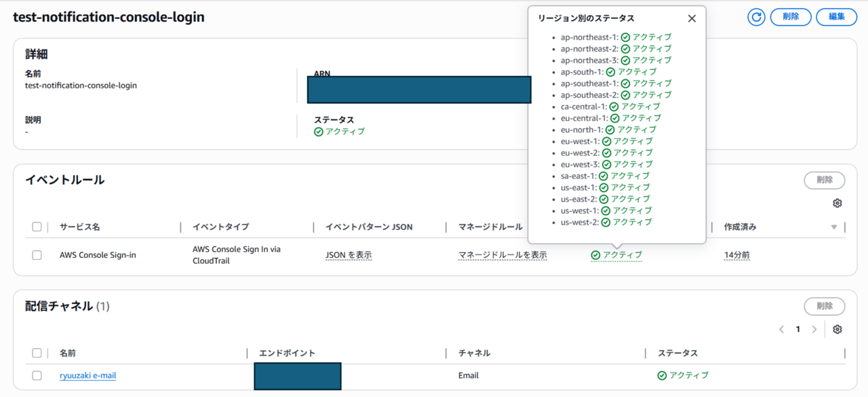The height and width of the screenshot is (397, 868).
Task: Click the sort arrow in 作成済み column
Action: click(833, 227)
